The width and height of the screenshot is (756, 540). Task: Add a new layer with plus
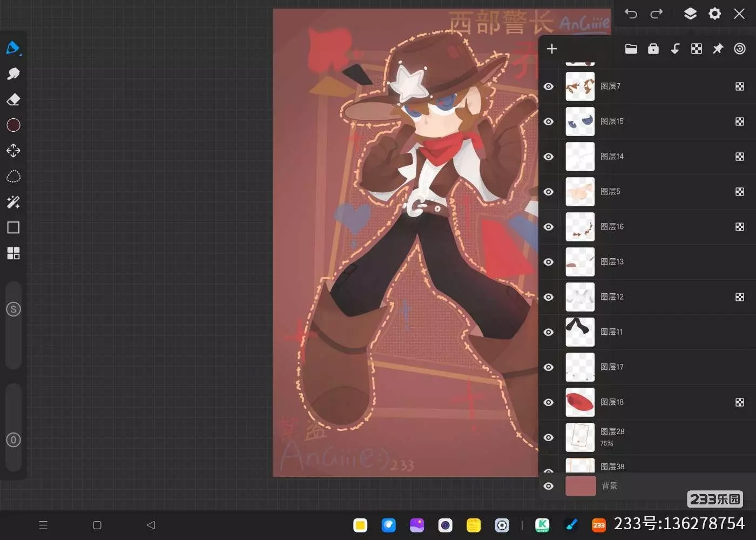pyautogui.click(x=552, y=49)
